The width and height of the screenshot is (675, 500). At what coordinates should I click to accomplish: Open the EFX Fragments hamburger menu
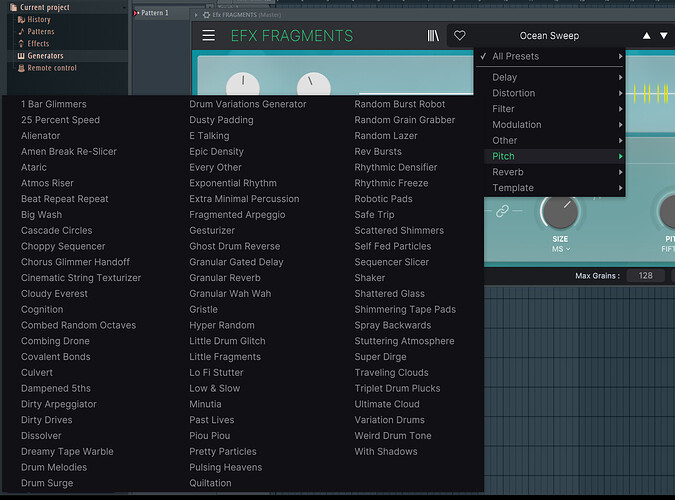point(208,35)
